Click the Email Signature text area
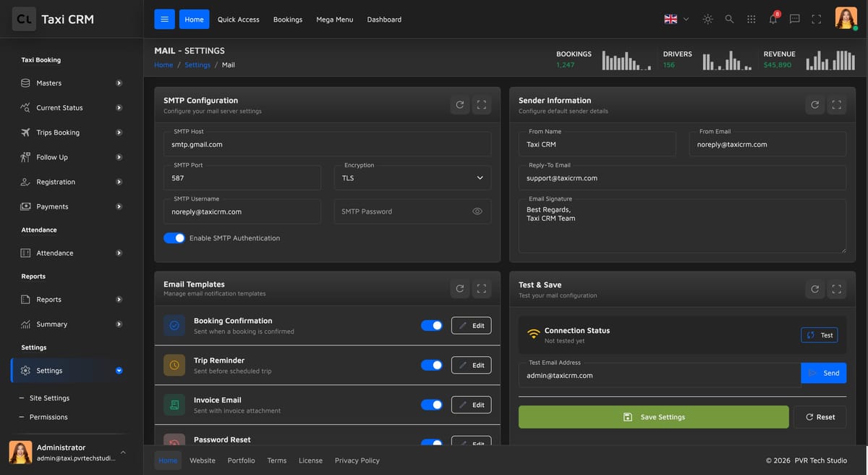Viewport: 868px width, 475px height. [682, 227]
